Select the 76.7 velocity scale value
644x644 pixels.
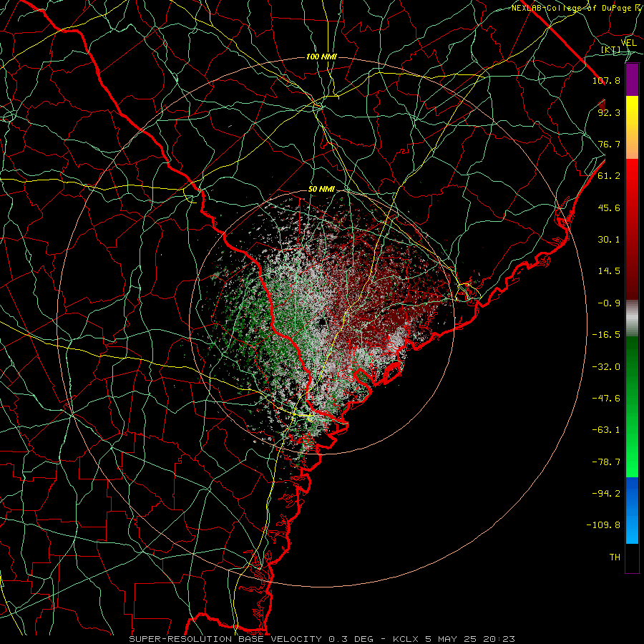pyautogui.click(x=609, y=144)
